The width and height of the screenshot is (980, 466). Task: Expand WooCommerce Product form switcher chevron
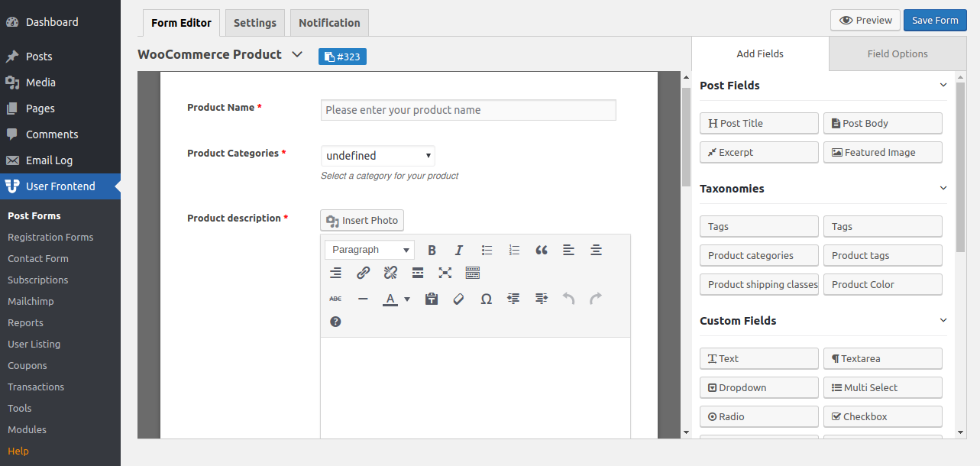pyautogui.click(x=298, y=55)
